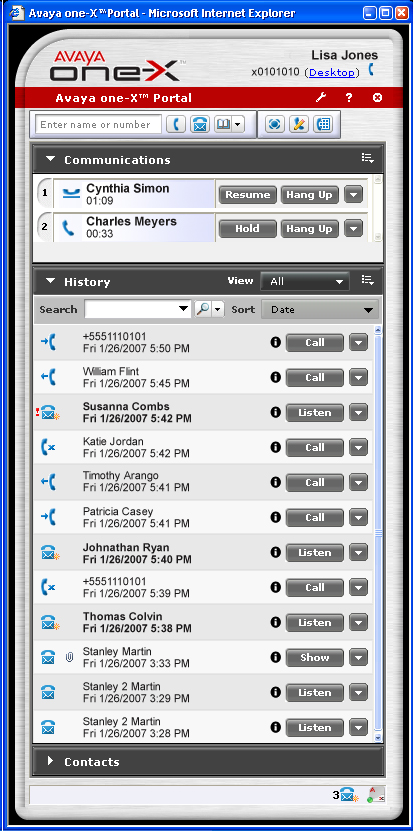Open more actions dropdown for Cynthia Simon call
The image size is (417, 831).
[x=353, y=195]
